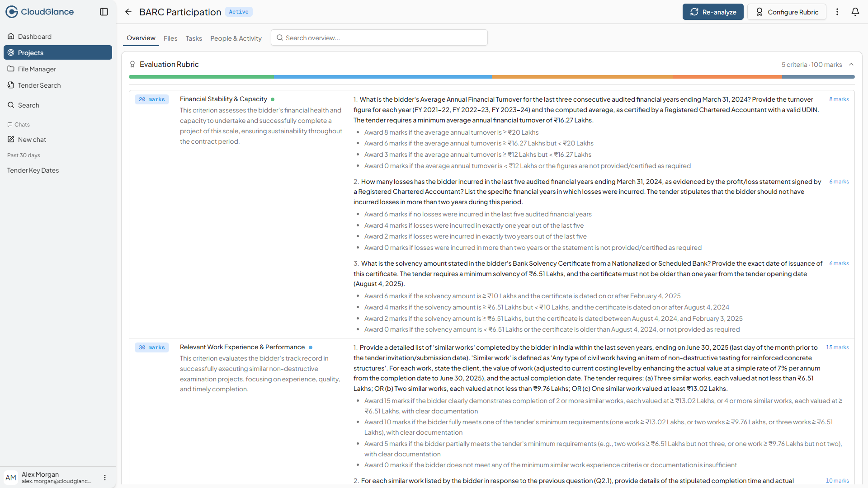Open the Tender Key Dates chat

point(33,170)
